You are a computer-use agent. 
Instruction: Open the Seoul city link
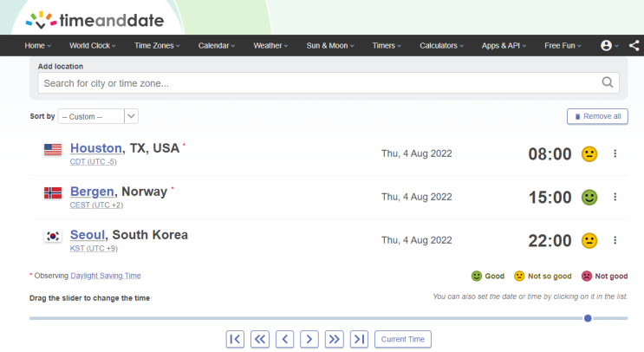coord(88,235)
